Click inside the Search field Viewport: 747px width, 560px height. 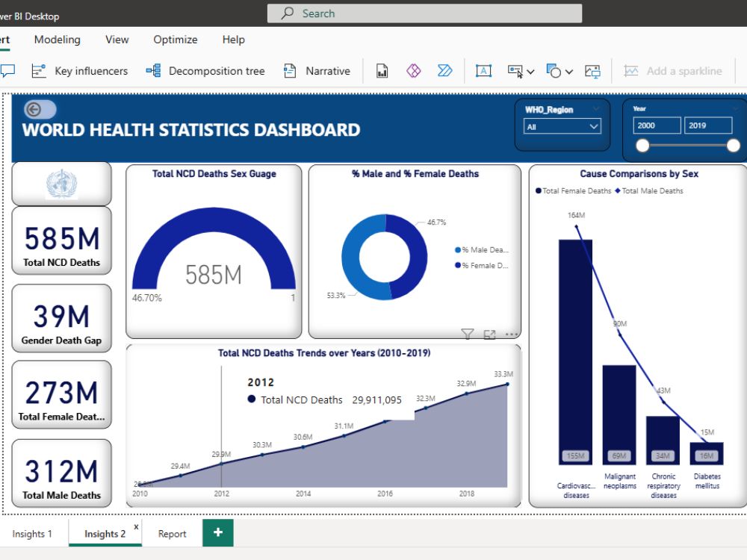[424, 13]
